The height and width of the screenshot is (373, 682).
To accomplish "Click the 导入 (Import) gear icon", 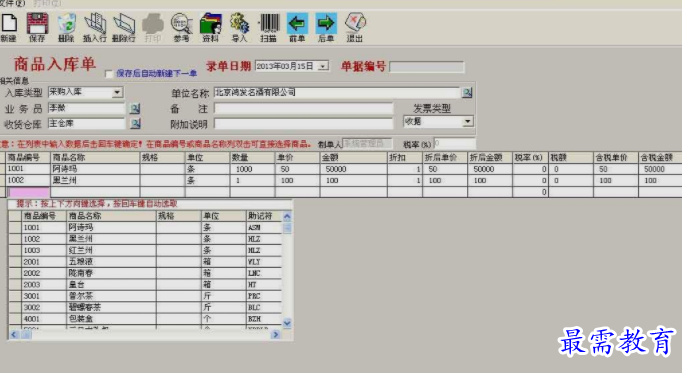I will pyautogui.click(x=239, y=27).
